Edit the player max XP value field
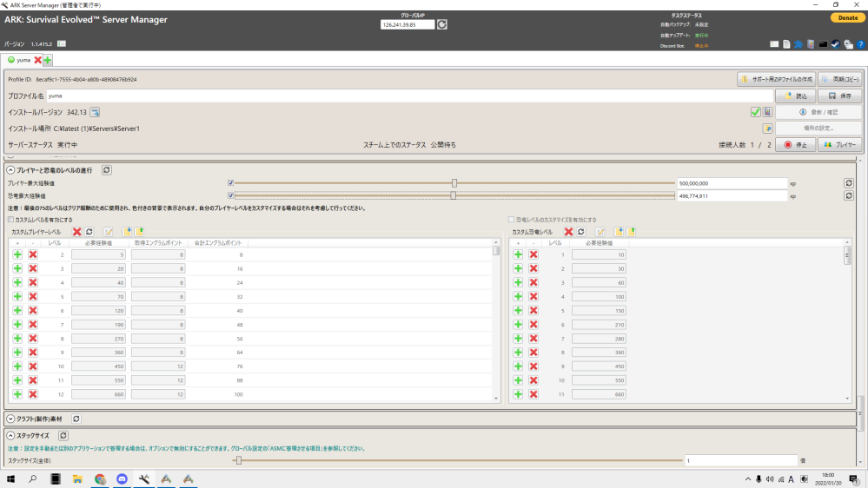This screenshot has width=868, height=488. (x=732, y=183)
